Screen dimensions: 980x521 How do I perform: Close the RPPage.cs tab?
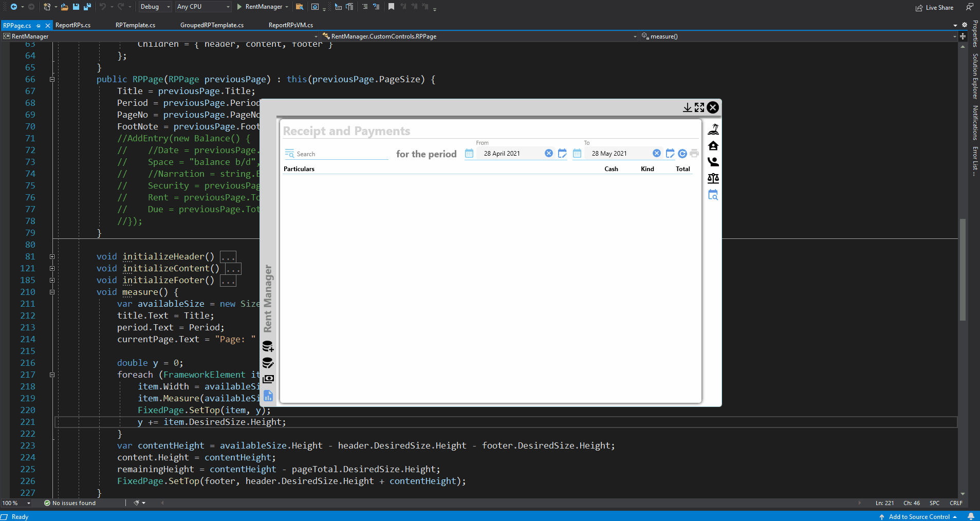pyautogui.click(x=48, y=25)
